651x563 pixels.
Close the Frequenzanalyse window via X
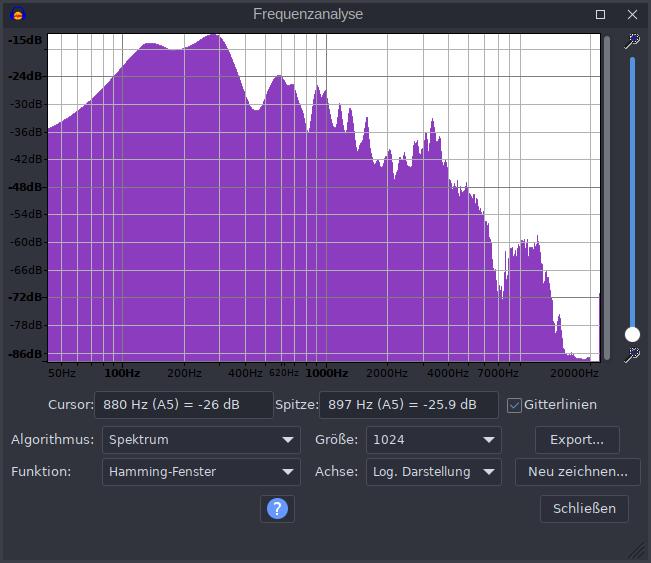632,15
